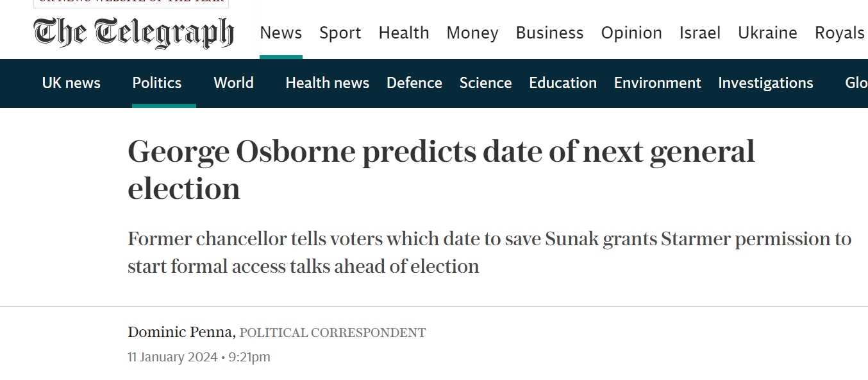This screenshot has height=380, width=868.
Task: Open the News section
Action: click(x=281, y=33)
